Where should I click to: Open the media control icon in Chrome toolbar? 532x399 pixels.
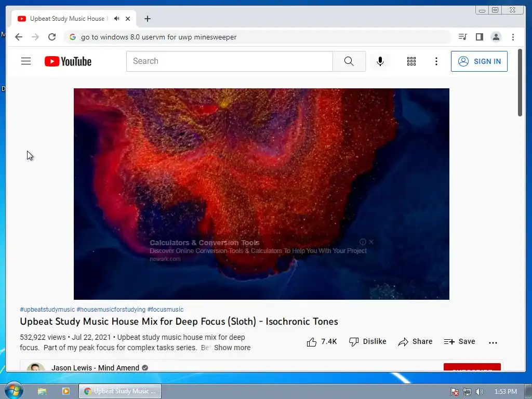click(x=463, y=37)
